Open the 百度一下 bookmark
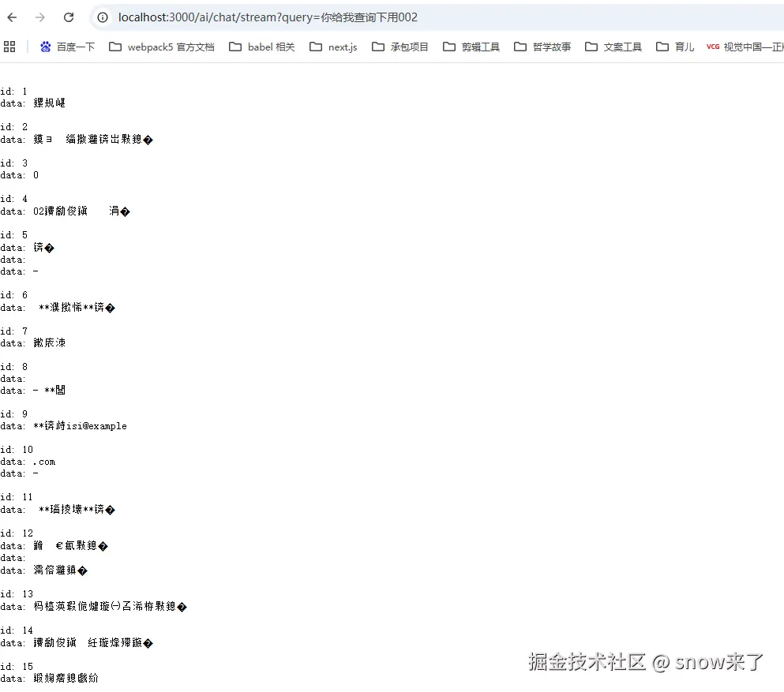 [x=67, y=47]
